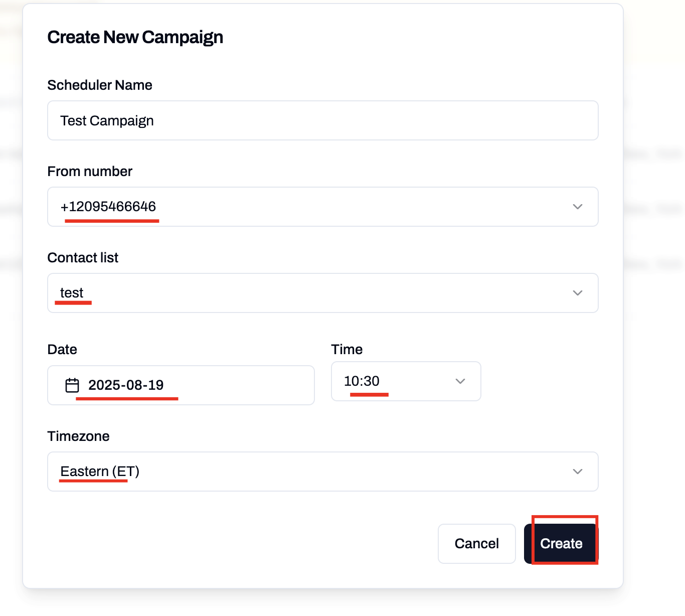Click the Contact list dropdown chevron

click(x=577, y=293)
